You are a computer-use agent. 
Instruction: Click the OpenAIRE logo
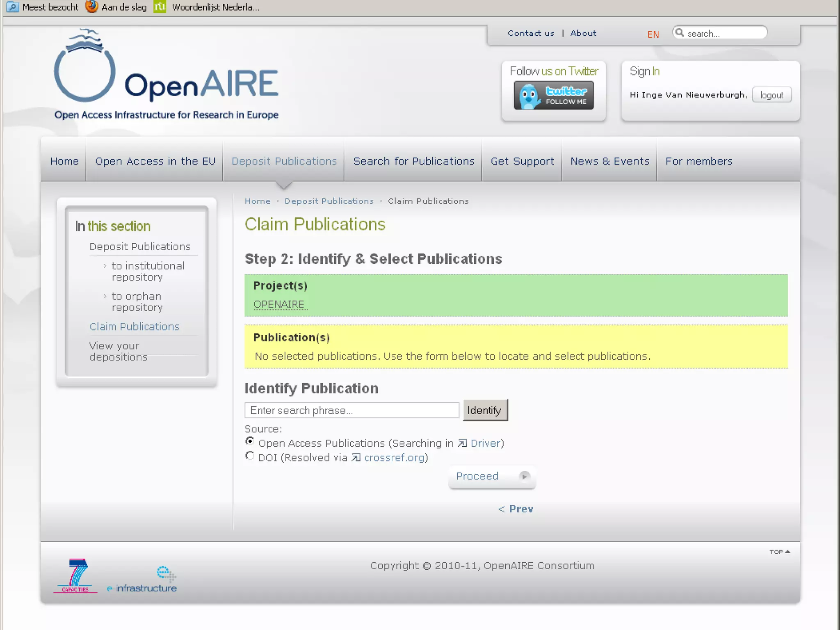(166, 74)
